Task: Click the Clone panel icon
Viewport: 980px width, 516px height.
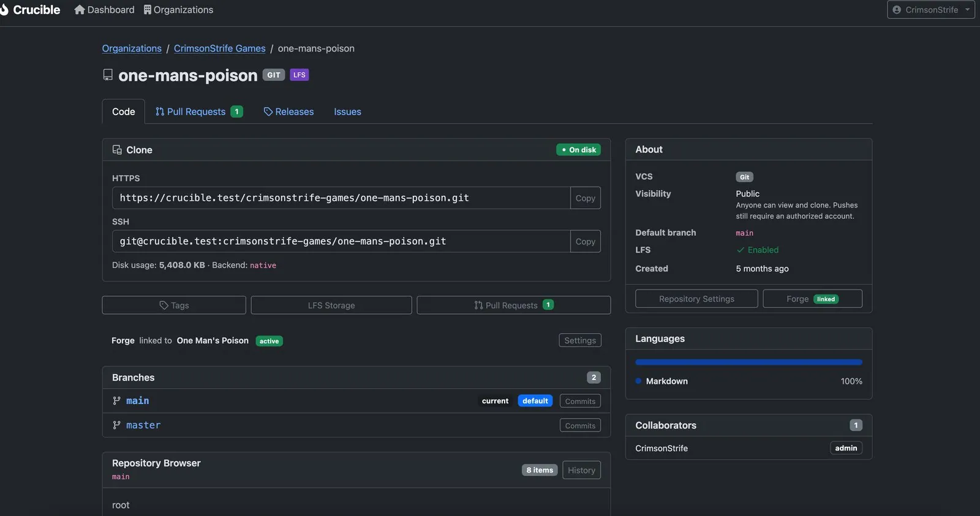Action: (x=117, y=150)
